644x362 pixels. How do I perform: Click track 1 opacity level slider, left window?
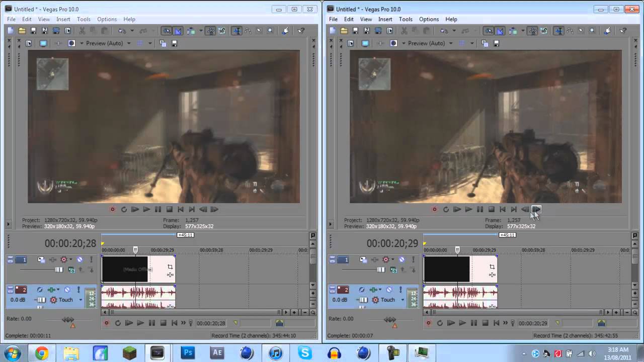[x=59, y=270]
